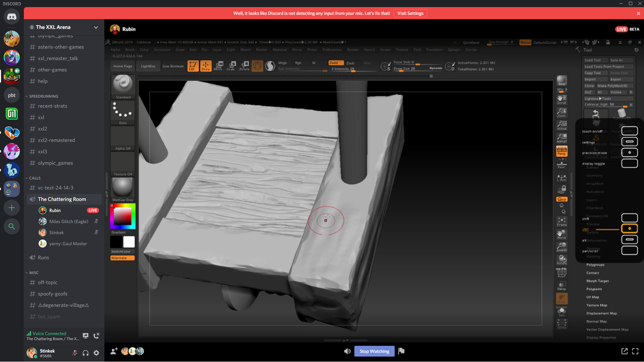Toggle L.Sym local symmetry
Viewport: 644px width, 362px height.
pyautogui.click(x=562, y=177)
